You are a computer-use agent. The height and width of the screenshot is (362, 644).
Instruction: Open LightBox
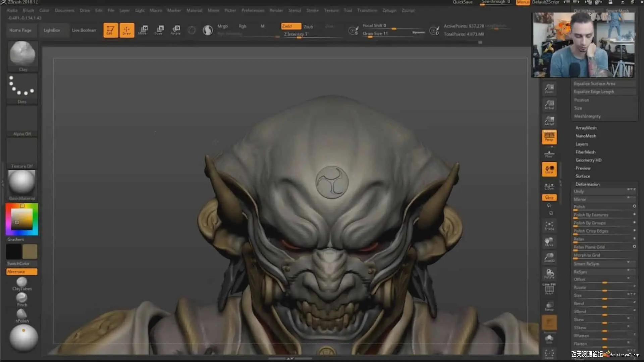[x=52, y=30]
